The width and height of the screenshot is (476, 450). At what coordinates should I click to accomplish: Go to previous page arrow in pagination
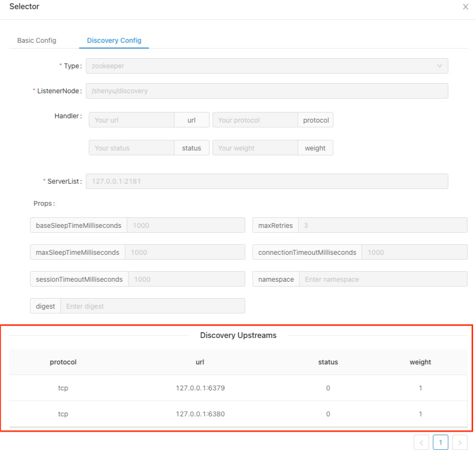421,442
